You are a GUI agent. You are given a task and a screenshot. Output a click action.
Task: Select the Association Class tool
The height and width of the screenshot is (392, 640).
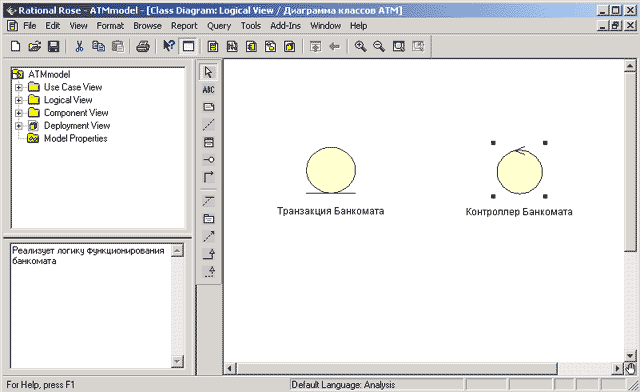[x=209, y=201]
